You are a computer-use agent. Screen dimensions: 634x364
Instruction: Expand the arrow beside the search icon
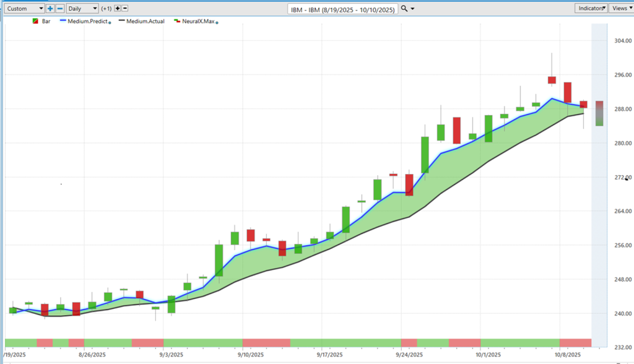click(x=413, y=9)
